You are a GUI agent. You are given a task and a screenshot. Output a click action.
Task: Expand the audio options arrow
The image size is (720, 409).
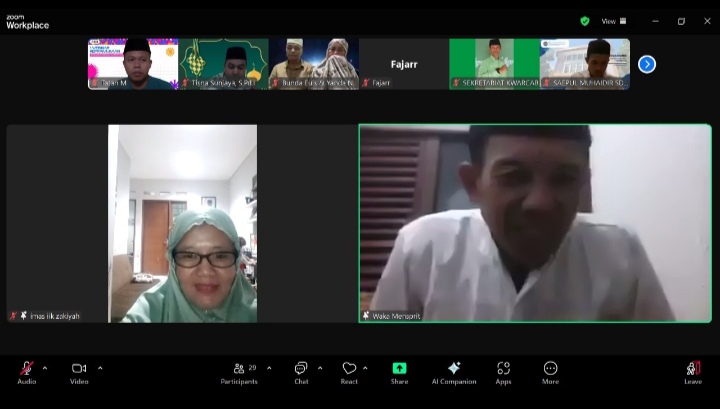(45, 368)
